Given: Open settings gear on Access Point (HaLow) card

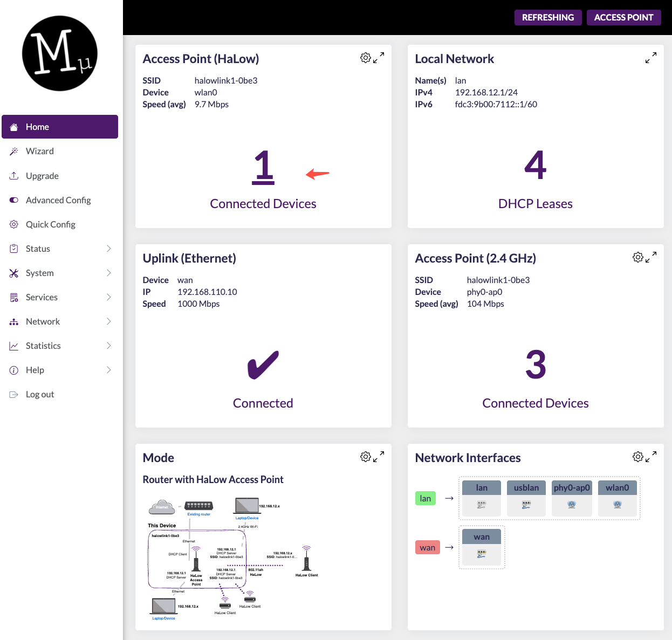Looking at the screenshot, I should [366, 58].
